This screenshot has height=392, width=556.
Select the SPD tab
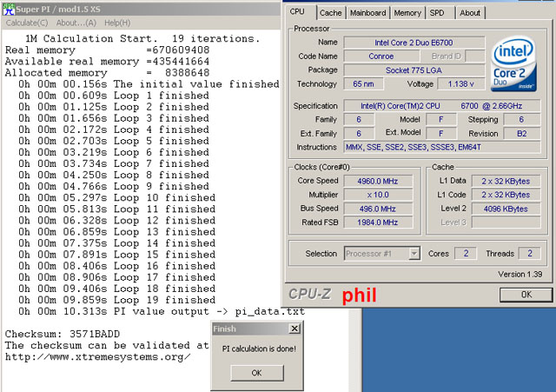tap(437, 13)
